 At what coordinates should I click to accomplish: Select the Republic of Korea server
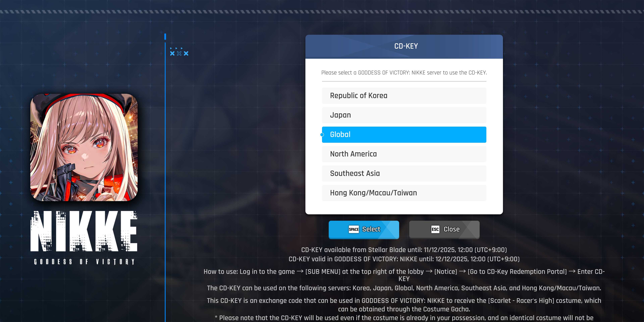(404, 95)
